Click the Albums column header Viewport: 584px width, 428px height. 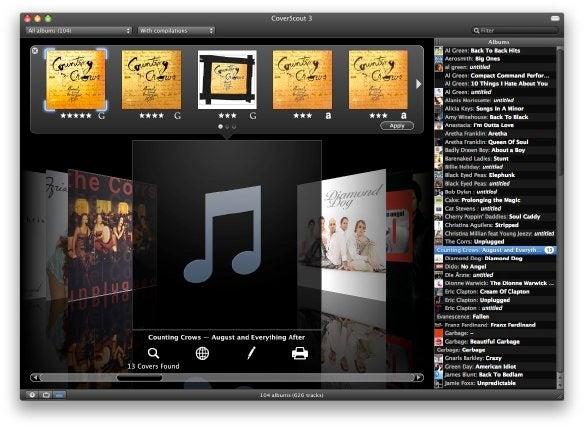coord(498,42)
